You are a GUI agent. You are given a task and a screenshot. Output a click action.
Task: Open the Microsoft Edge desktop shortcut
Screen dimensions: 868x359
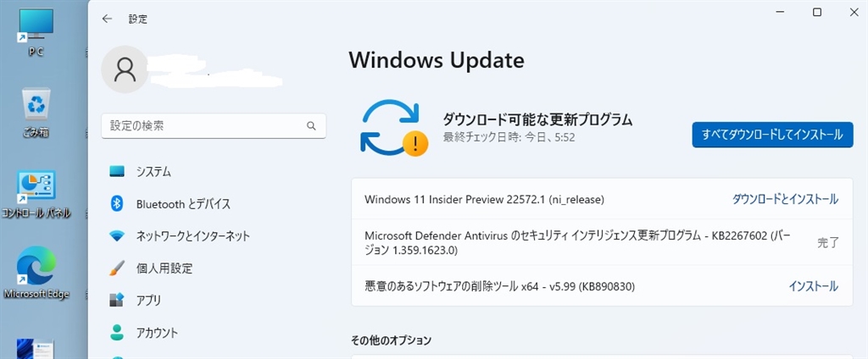pyautogui.click(x=36, y=269)
